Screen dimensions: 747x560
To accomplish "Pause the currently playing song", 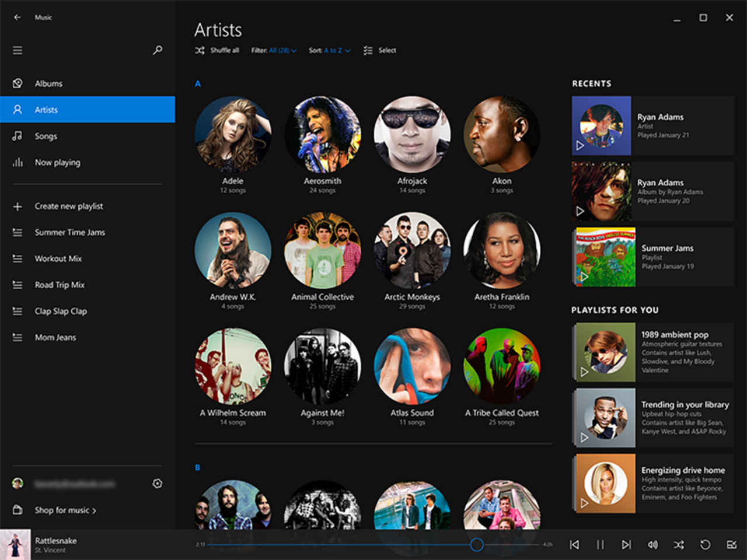I will pos(600,544).
